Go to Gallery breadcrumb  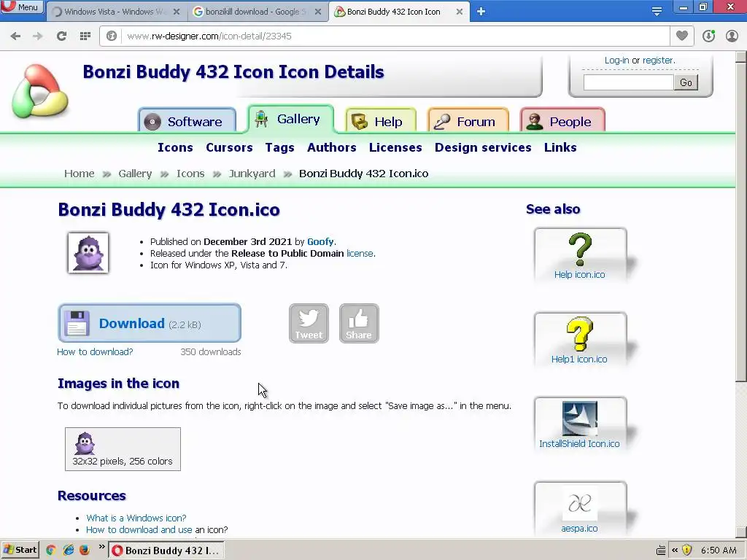pyautogui.click(x=135, y=174)
